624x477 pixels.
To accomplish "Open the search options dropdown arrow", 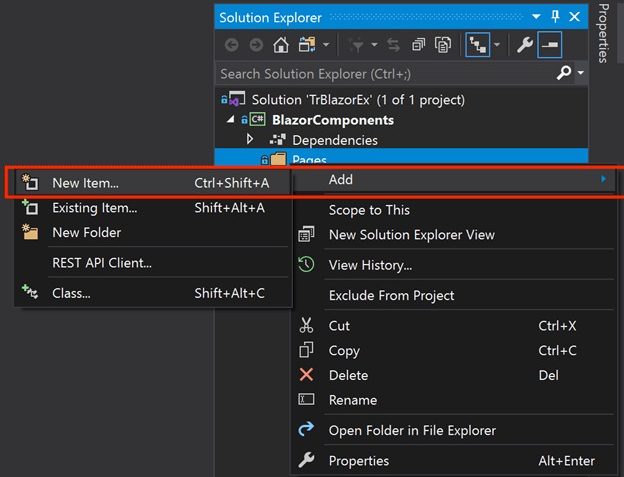I will tap(580, 74).
